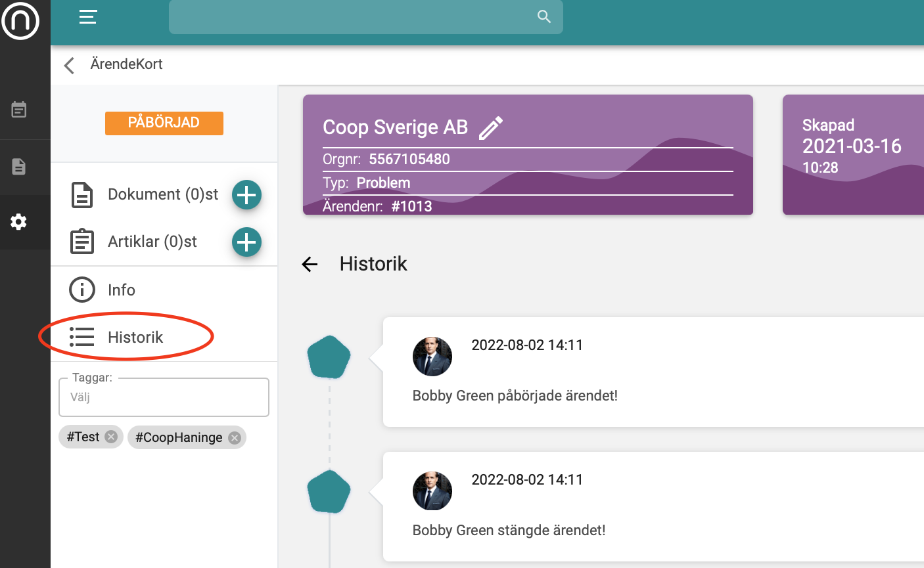Click the circular app logo
Viewport: 924px width, 568px height.
(20, 20)
